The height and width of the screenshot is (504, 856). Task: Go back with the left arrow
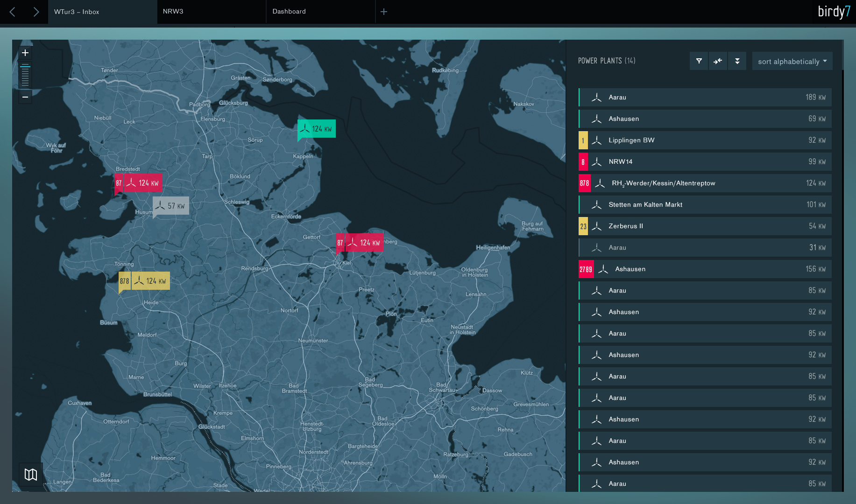(x=13, y=12)
